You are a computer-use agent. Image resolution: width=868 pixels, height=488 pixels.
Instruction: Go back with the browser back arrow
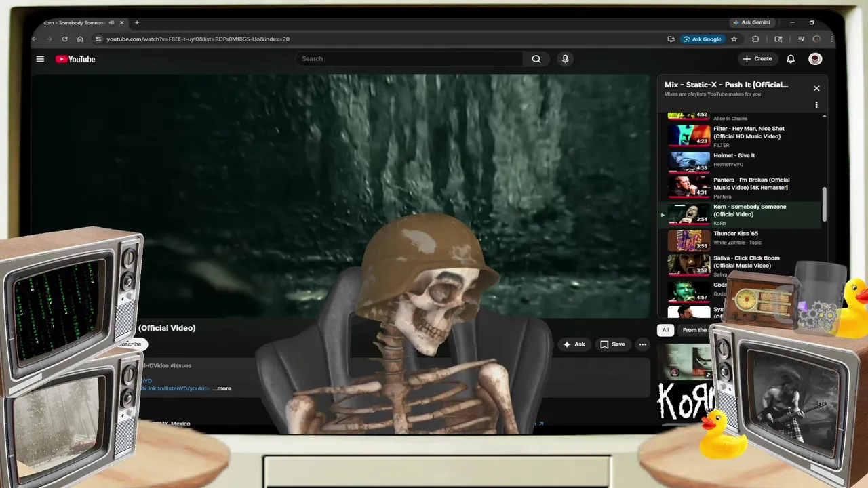click(x=35, y=39)
